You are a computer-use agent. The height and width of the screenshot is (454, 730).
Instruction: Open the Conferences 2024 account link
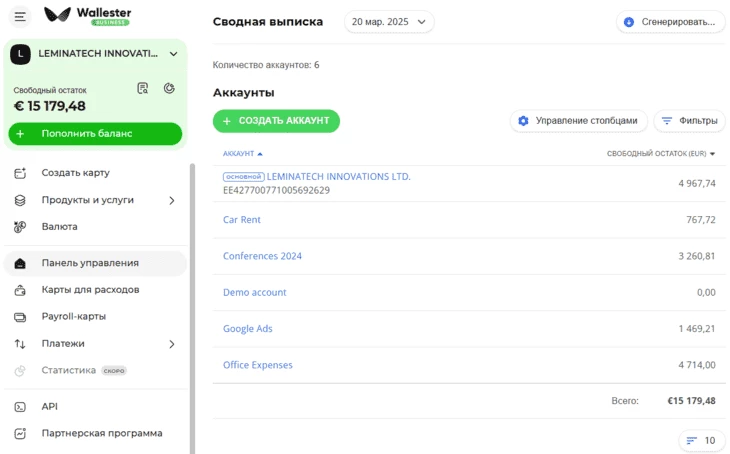click(x=262, y=256)
